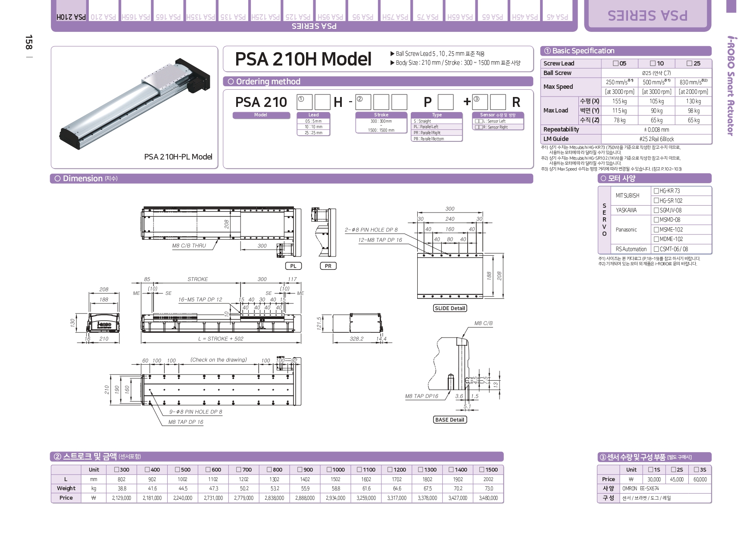Click the '± 0.008 mm' repeatability value

656,130
